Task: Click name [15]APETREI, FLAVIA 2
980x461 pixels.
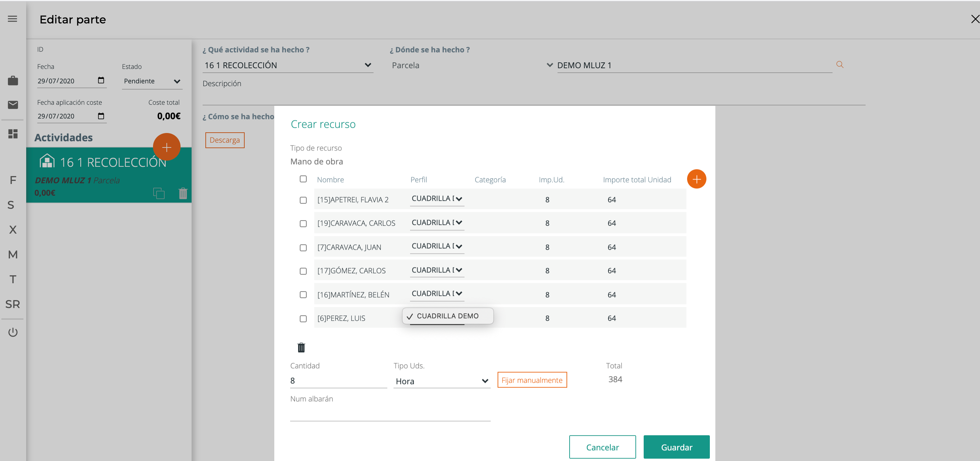Action: pyautogui.click(x=353, y=200)
